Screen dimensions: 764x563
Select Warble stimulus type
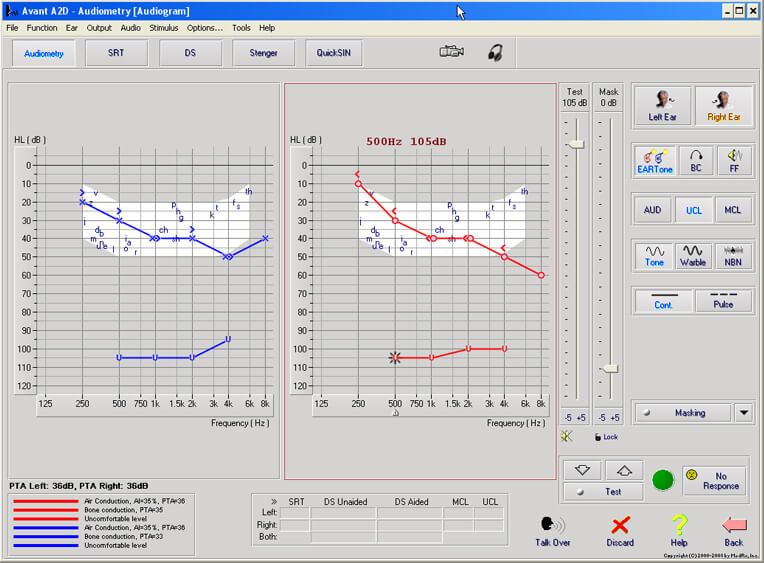694,255
